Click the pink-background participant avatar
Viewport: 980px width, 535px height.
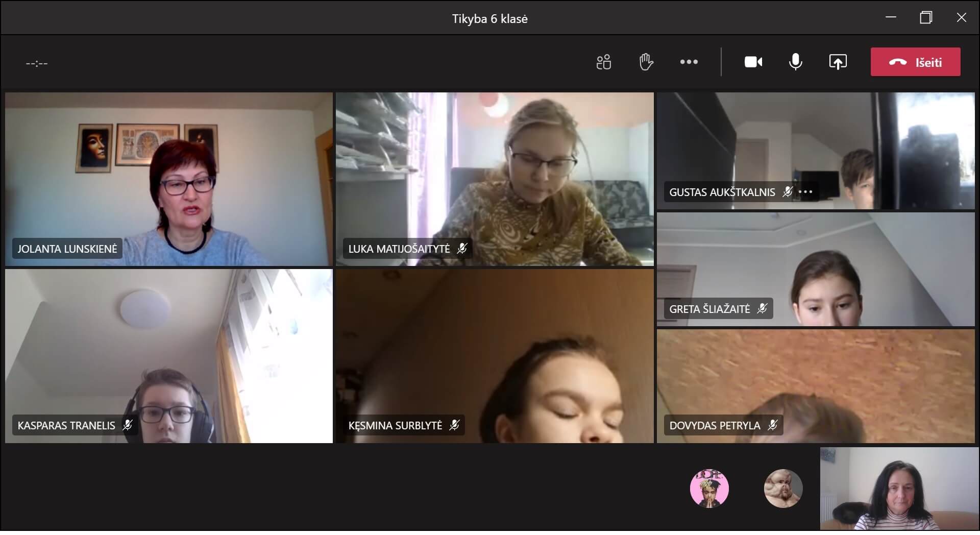click(x=709, y=489)
